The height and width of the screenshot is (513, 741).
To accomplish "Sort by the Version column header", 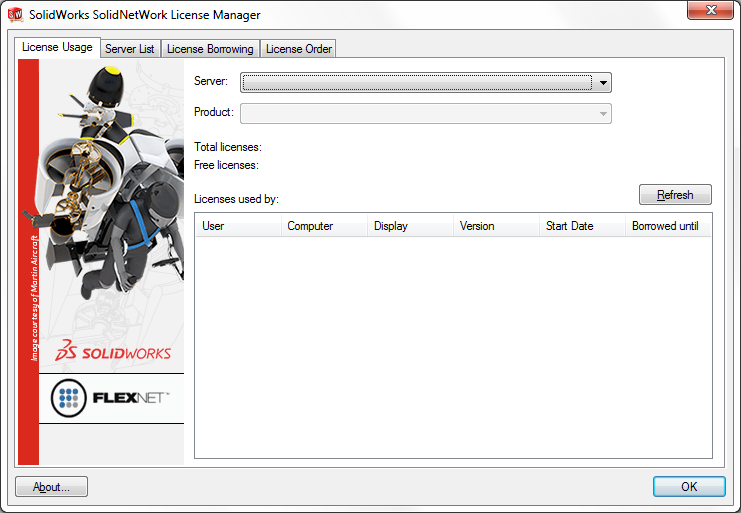I will pyautogui.click(x=496, y=226).
